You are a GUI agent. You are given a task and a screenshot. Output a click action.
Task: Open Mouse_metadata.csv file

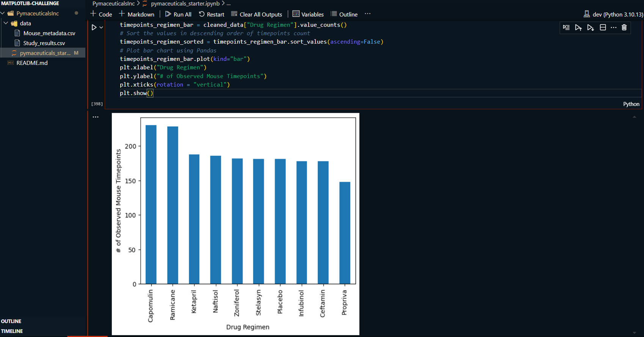coord(49,33)
